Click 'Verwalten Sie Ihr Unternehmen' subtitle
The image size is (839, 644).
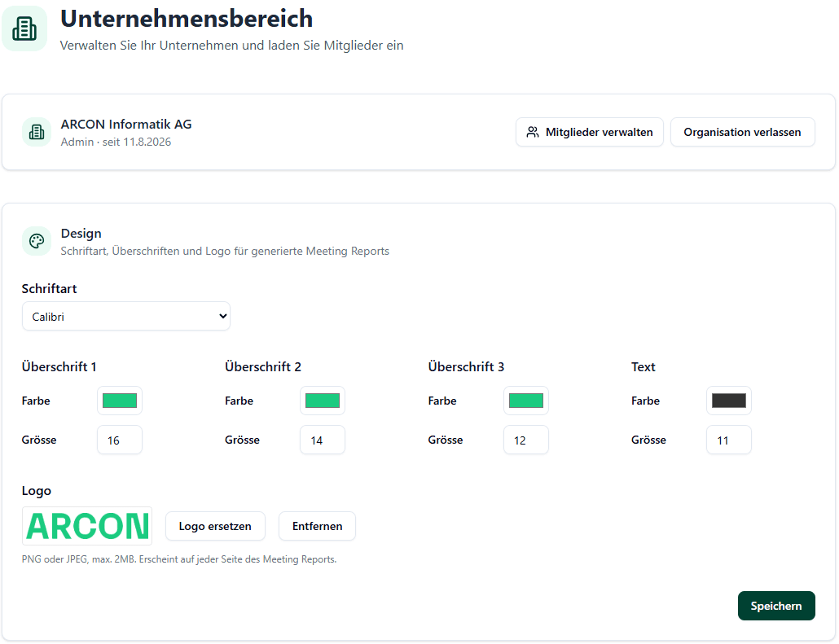[x=231, y=46]
